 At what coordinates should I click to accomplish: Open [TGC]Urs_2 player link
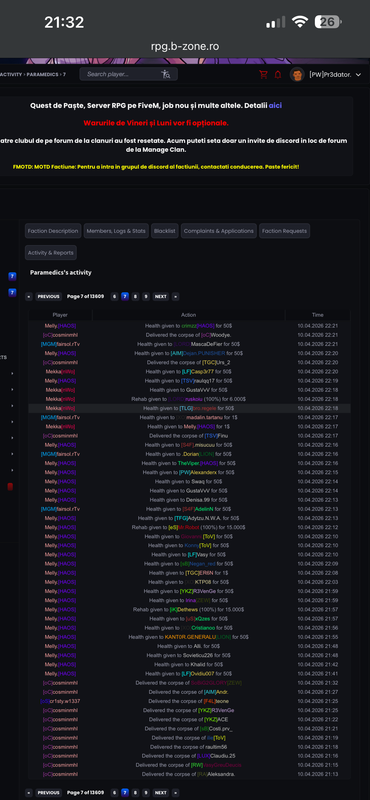coord(216,362)
